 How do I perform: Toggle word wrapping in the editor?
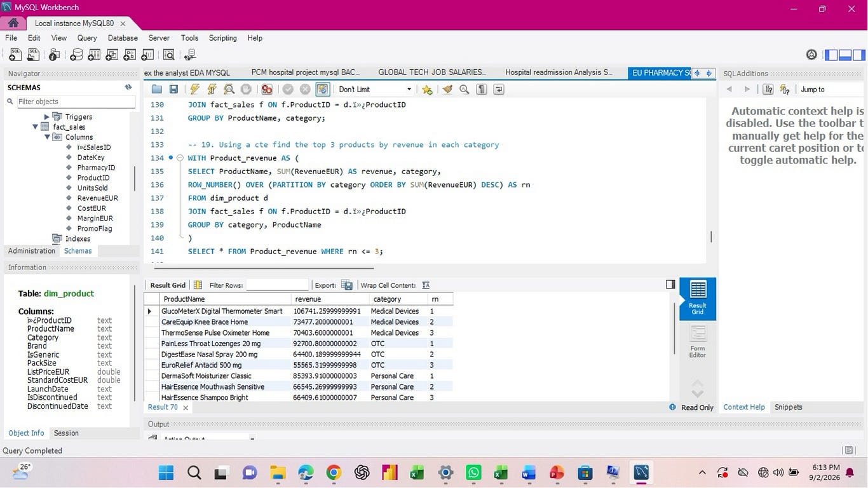coord(499,90)
